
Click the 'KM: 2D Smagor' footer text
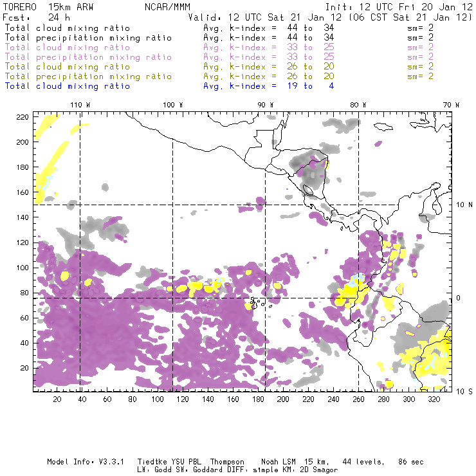tap(311, 470)
